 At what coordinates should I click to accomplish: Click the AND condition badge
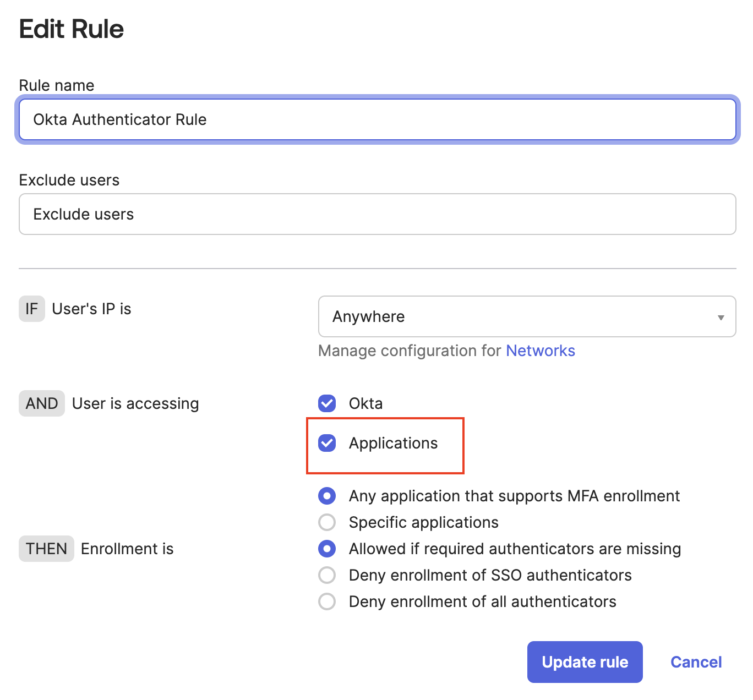(42, 403)
